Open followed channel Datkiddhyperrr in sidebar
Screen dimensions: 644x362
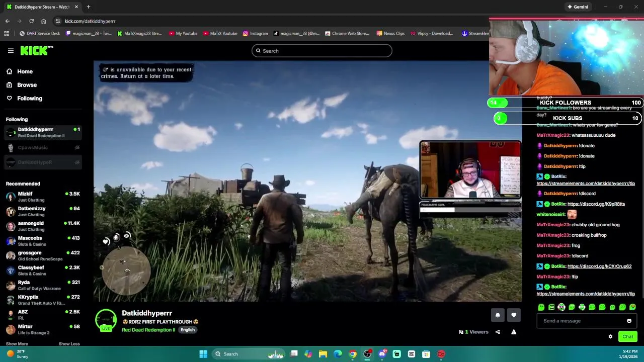43,132
